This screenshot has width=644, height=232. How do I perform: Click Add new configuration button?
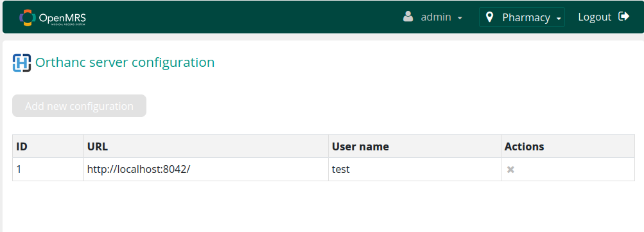pyautogui.click(x=79, y=105)
